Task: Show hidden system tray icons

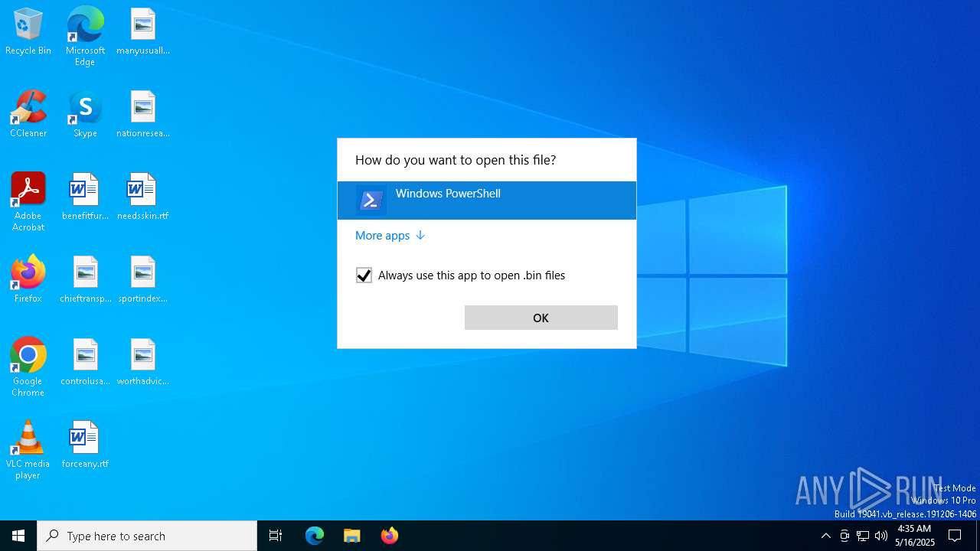Action: 825,536
